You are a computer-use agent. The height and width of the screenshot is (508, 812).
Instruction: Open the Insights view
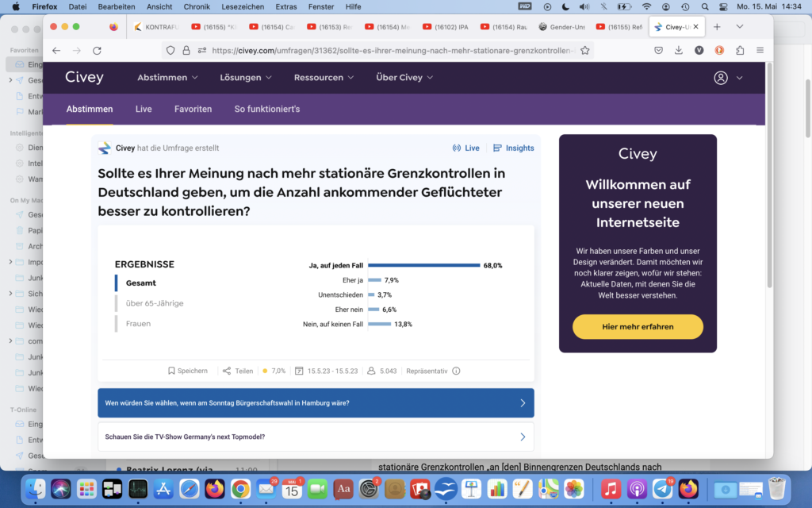click(513, 148)
